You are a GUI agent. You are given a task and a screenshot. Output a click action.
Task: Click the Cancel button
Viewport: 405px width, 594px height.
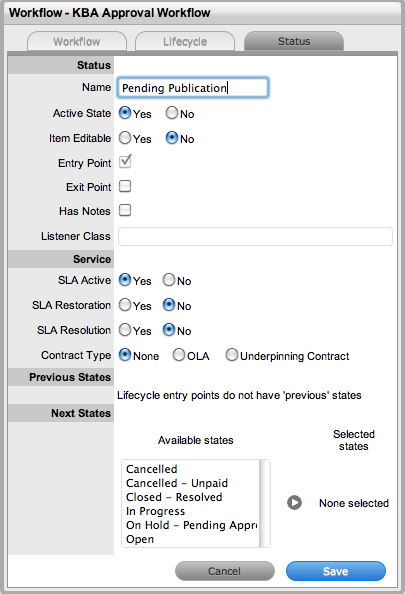coord(225,571)
